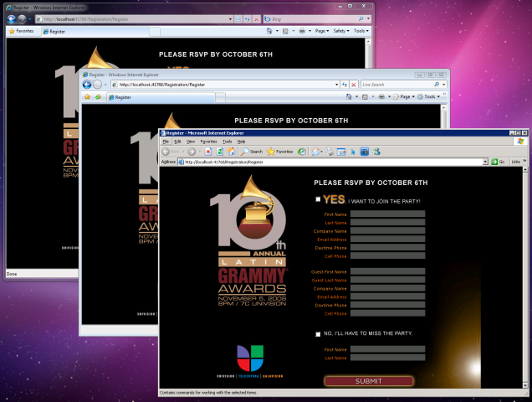Open the Page dropdown in the middle IE window
The width and height of the screenshot is (532, 402).
coord(405,97)
